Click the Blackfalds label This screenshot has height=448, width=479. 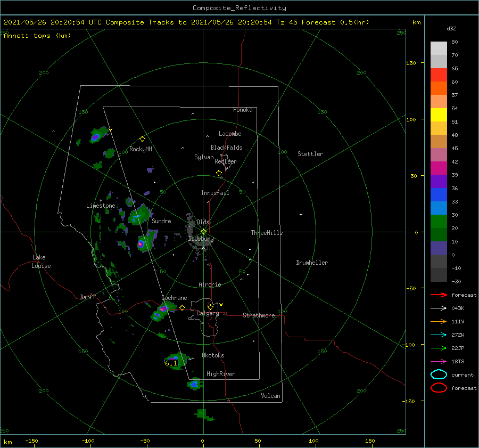(226, 148)
